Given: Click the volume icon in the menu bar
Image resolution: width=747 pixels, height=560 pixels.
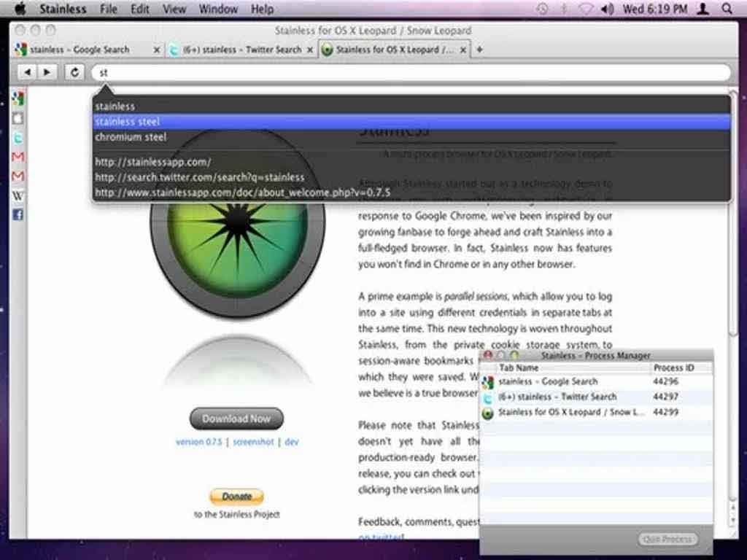Looking at the screenshot, I should [x=608, y=9].
